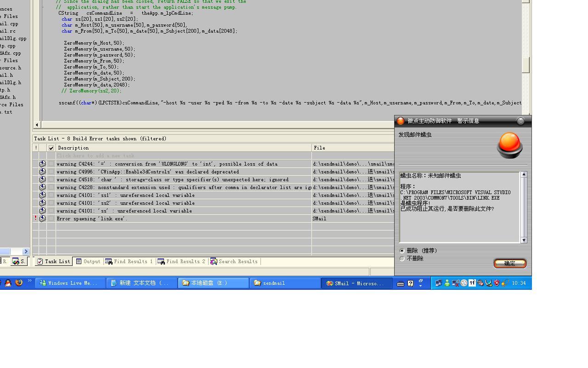Image resolution: width=588 pixels, height=368 pixels.
Task: Click the task icon beside warning C4518
Action: (x=42, y=179)
